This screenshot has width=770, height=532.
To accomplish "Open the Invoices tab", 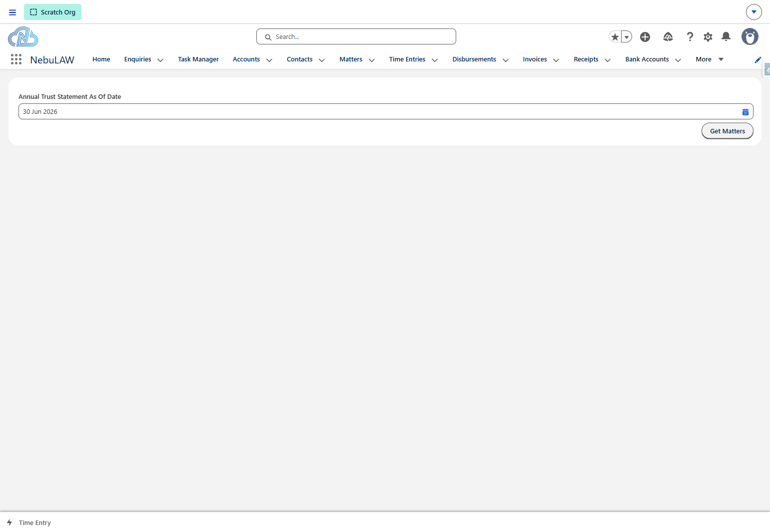I will 535,59.
